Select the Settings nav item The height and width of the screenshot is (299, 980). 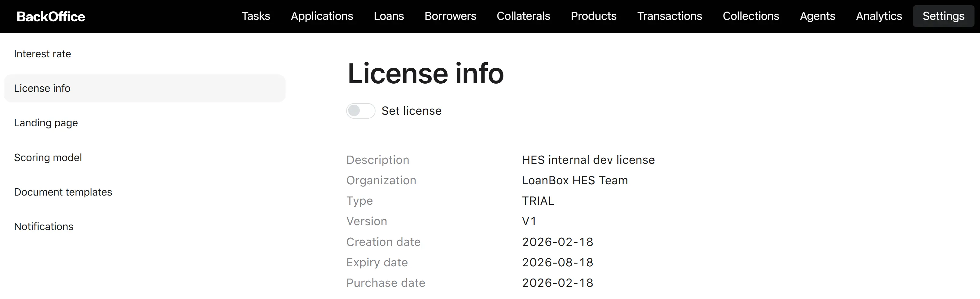pos(943,16)
